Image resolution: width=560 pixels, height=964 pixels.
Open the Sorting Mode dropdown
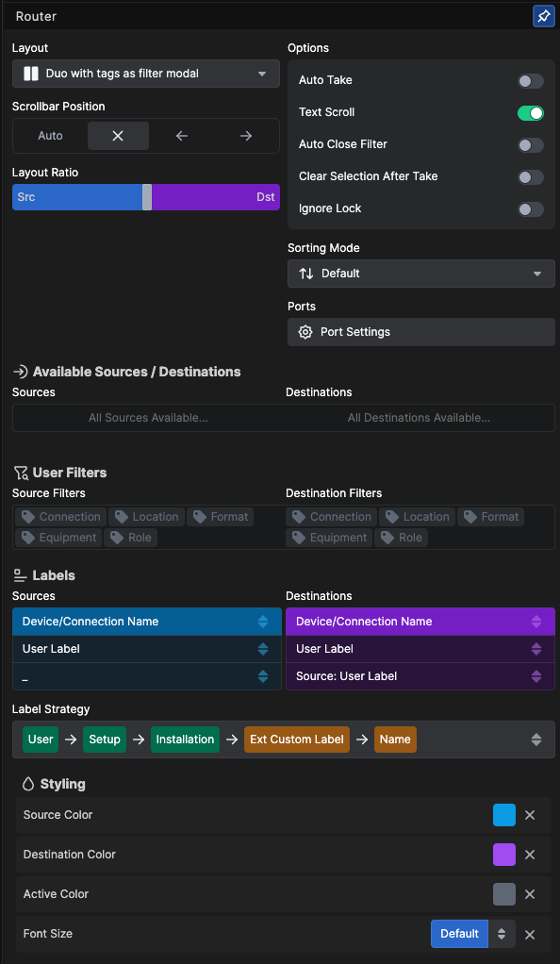click(421, 274)
